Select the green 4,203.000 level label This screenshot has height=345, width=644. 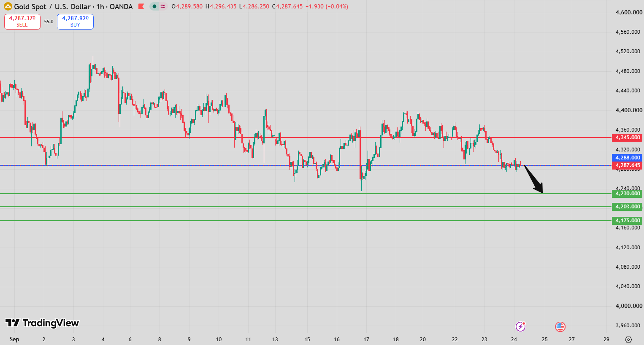627,207
